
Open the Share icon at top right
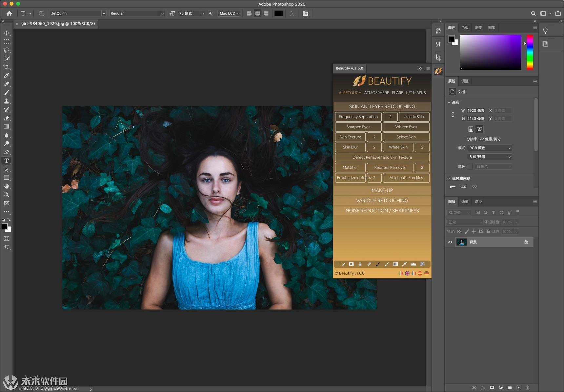click(x=558, y=13)
